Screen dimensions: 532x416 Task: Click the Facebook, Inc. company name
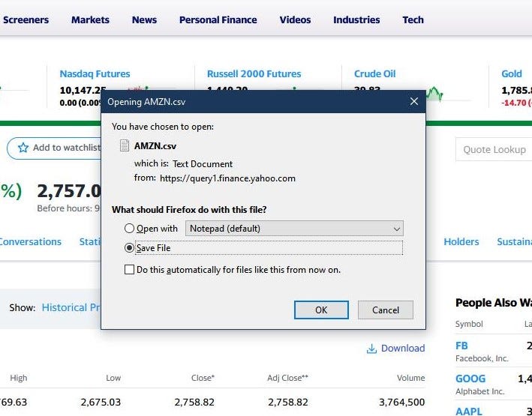click(482, 358)
